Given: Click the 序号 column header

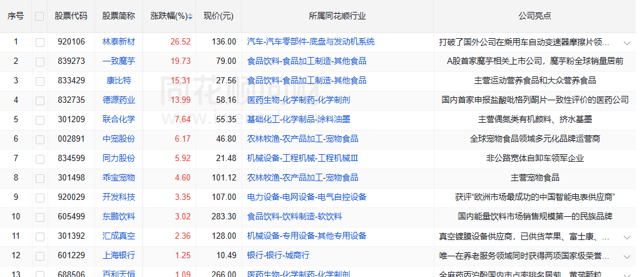Looking at the screenshot, I should pos(16,16).
